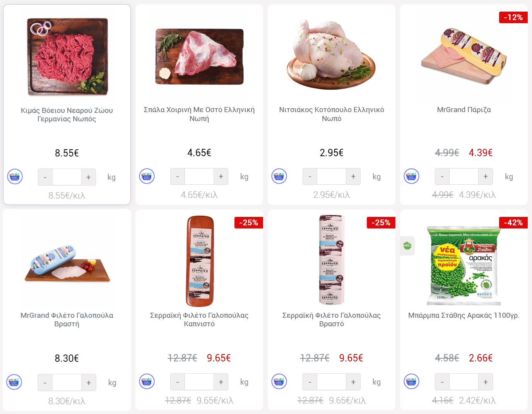Decrease quantity of MrGrand Πάριζα
This screenshot has width=532, height=414.
coord(442,177)
